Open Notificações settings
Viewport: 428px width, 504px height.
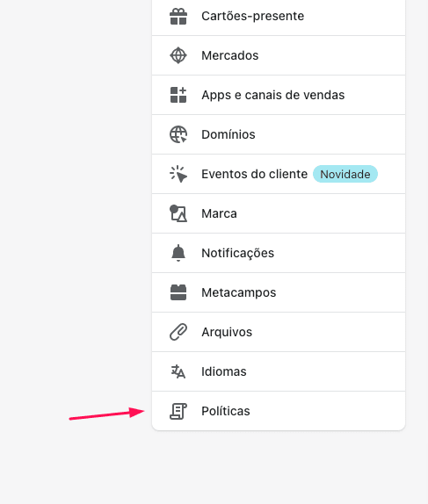point(279,253)
